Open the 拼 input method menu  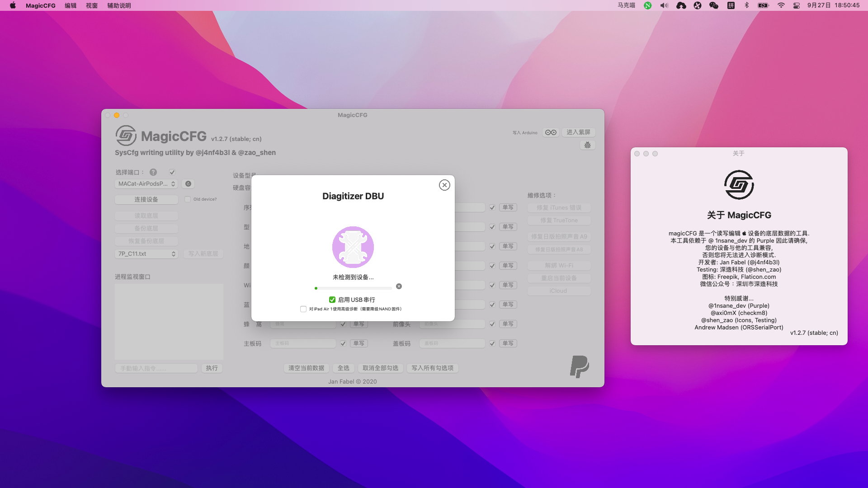click(x=731, y=5)
